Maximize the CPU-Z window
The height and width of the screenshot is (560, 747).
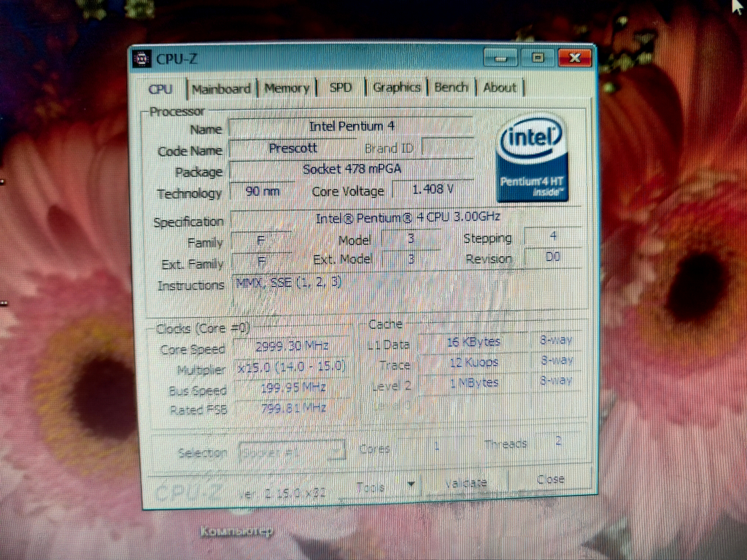(x=538, y=58)
